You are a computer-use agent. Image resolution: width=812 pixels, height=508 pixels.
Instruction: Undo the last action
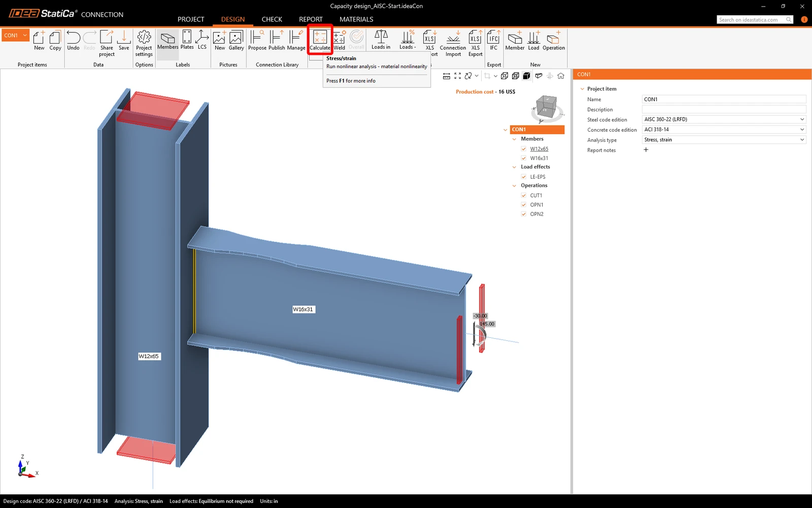coord(73,40)
